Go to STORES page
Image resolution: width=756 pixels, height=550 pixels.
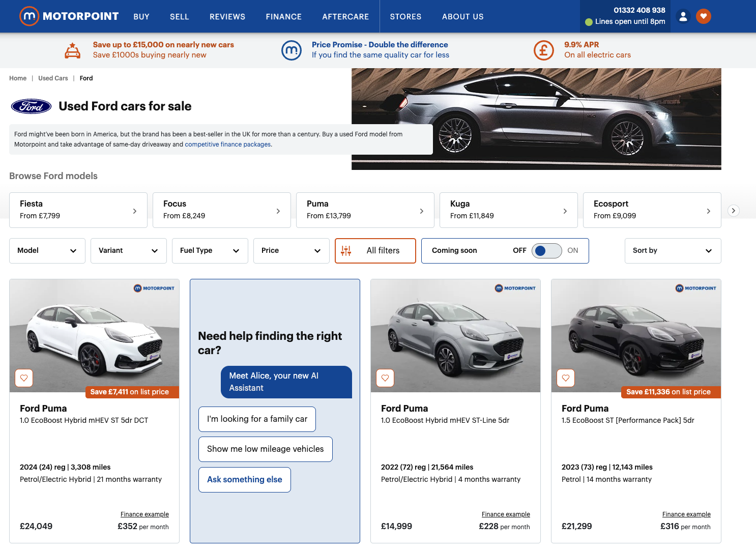point(405,17)
